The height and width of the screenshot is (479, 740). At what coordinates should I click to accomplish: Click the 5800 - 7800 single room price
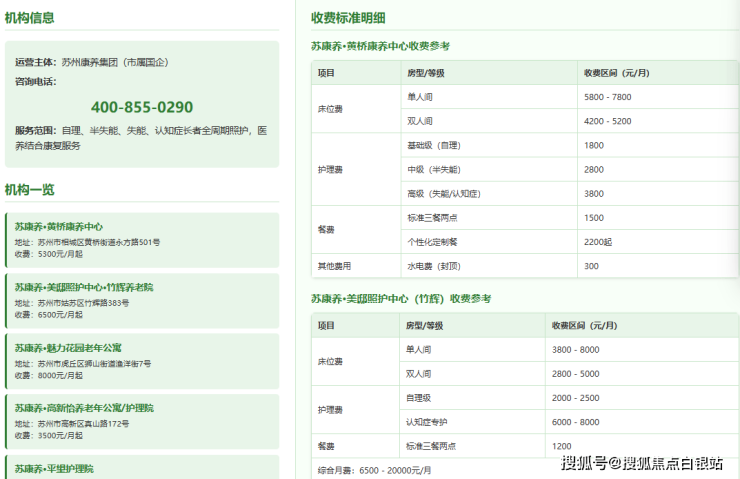[607, 97]
